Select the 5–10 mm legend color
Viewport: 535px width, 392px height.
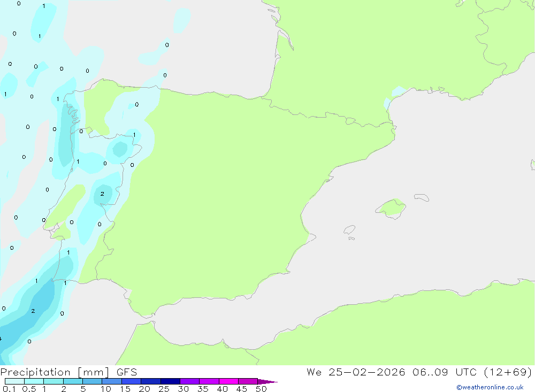93,381
